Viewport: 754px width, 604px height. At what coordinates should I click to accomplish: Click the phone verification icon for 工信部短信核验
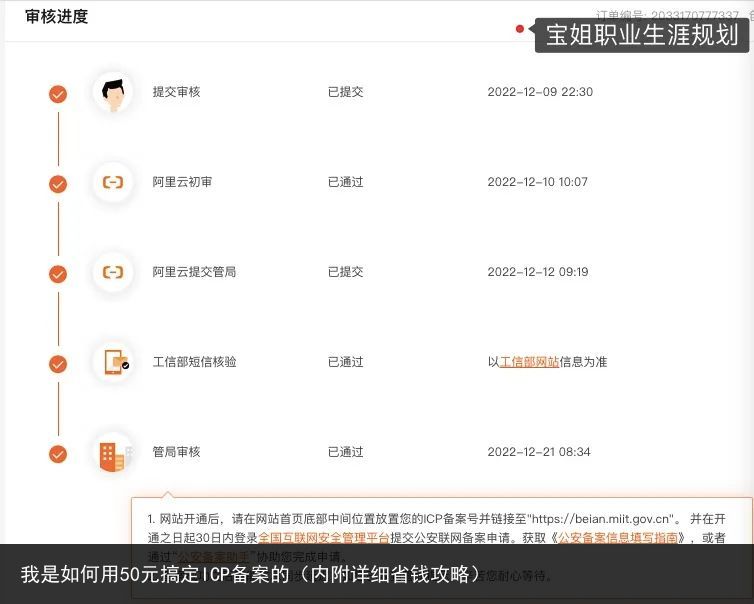coord(113,362)
